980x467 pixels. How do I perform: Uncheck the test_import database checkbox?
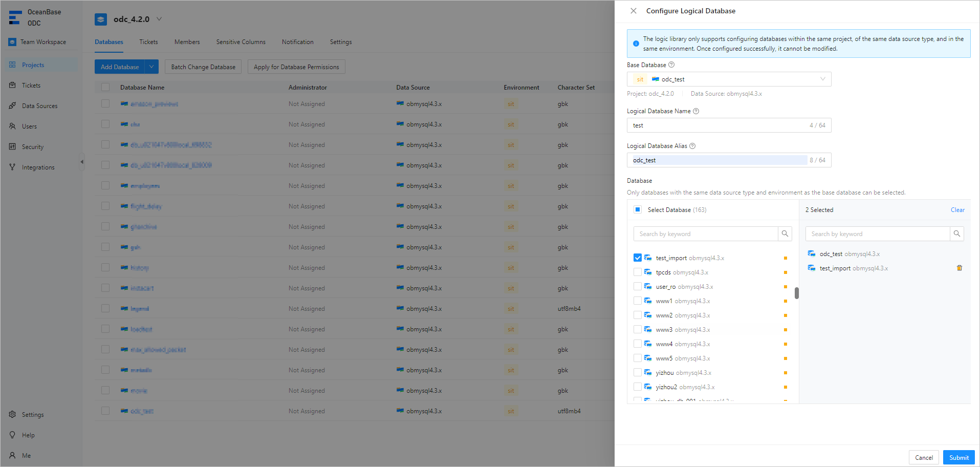coord(638,258)
